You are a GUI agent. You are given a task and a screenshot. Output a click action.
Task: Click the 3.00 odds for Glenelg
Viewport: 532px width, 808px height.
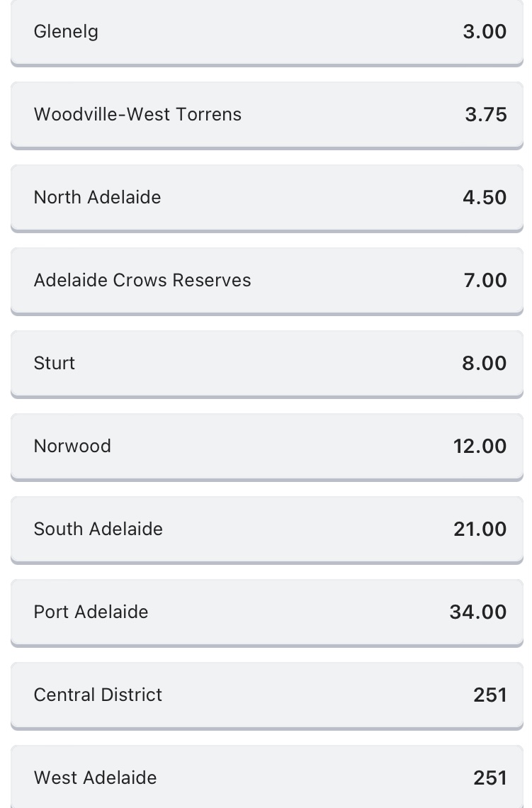(485, 32)
